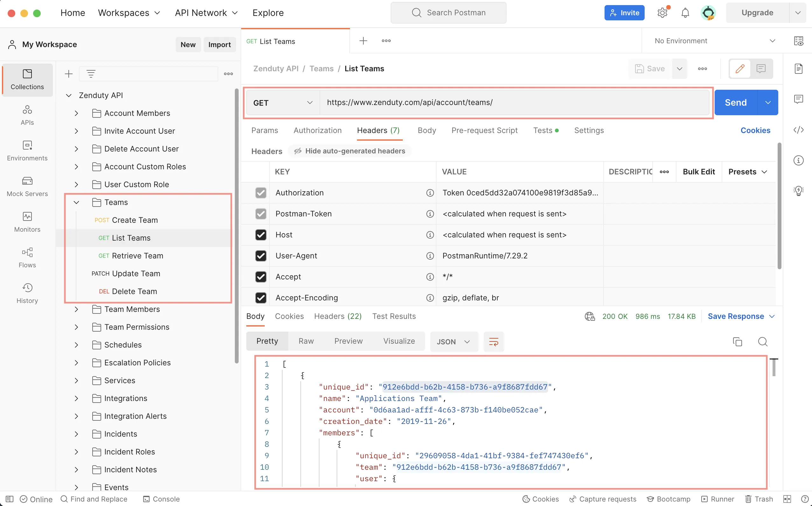Open the notifications bell icon
The image size is (812, 506).
coord(685,13)
